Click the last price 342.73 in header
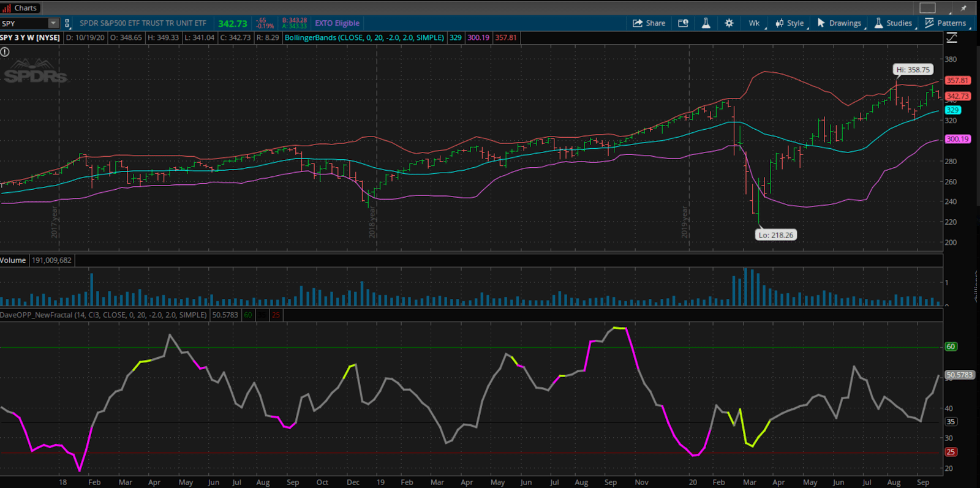This screenshot has height=488, width=980. pos(233,23)
